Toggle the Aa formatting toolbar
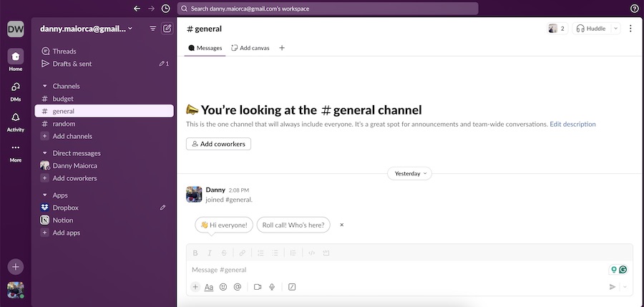This screenshot has width=644, height=307. [209, 287]
